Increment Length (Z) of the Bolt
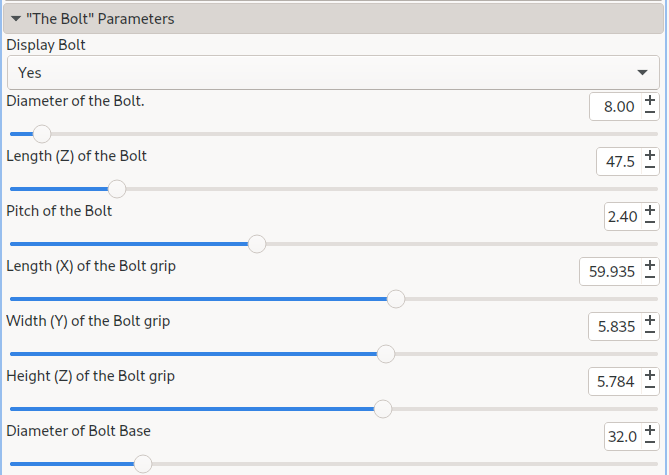669x475 pixels. tap(650, 155)
